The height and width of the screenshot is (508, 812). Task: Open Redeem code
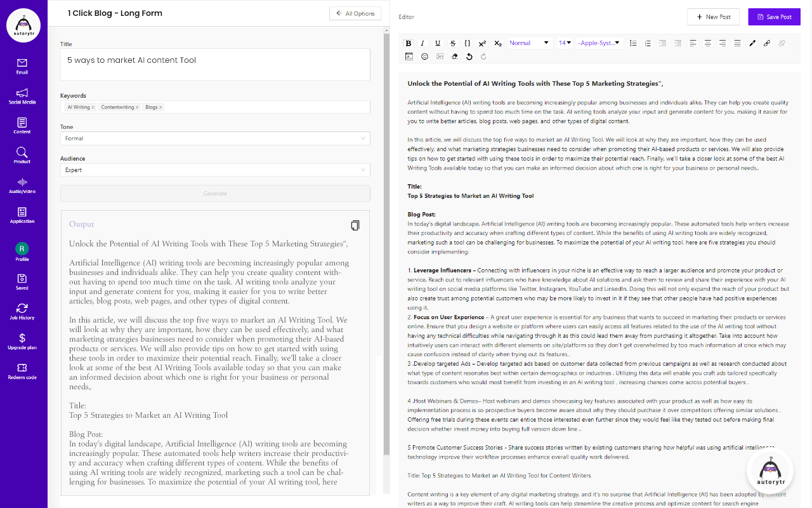pos(22,371)
